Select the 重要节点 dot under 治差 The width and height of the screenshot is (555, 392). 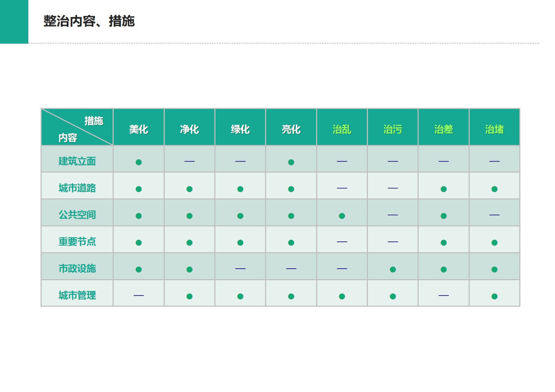point(443,242)
